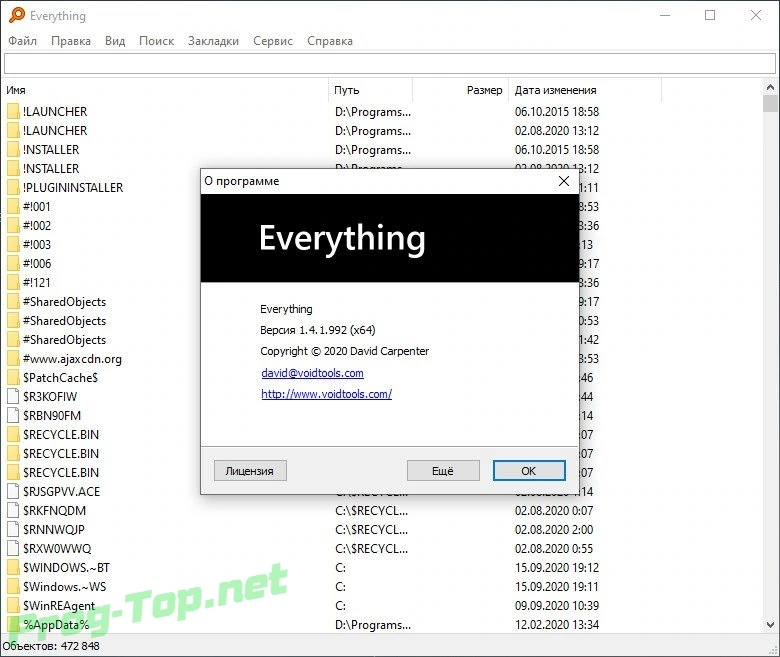Click the #!003 folder icon
Viewport: 780px width, 657px height.
pyautogui.click(x=13, y=244)
